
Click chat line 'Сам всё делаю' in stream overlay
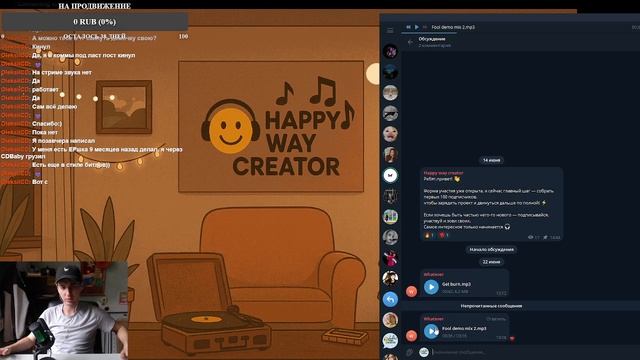(x=54, y=107)
